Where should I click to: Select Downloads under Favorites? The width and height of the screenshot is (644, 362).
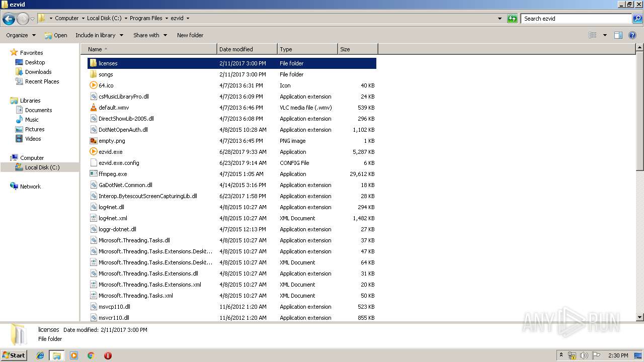tap(38, 72)
